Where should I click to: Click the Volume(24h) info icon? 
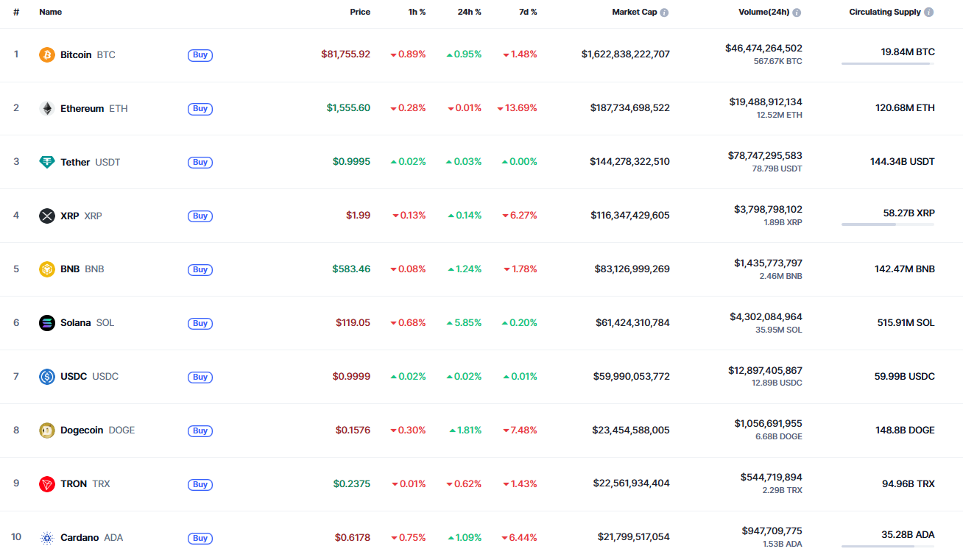797,13
